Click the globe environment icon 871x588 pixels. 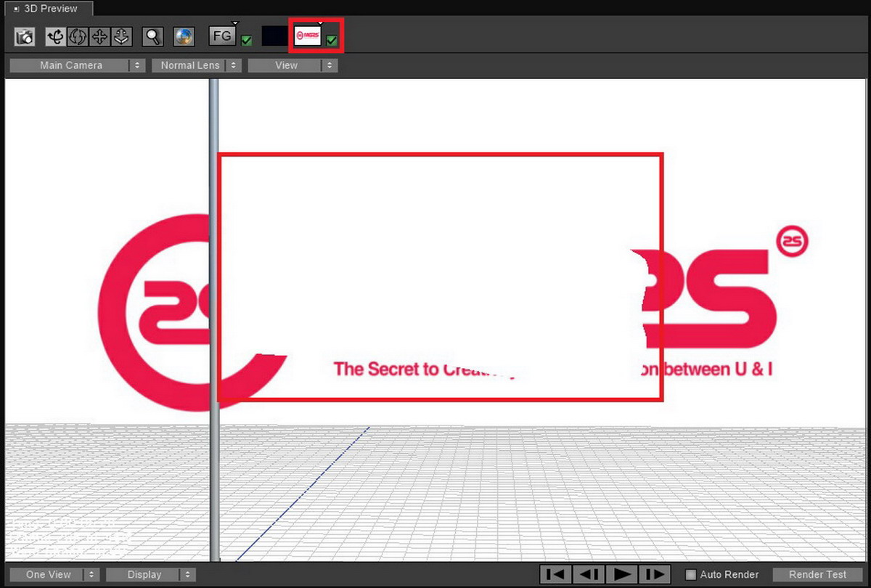(x=184, y=36)
